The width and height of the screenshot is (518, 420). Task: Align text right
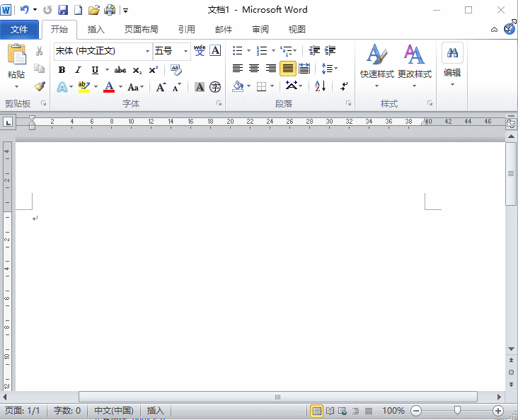[271, 69]
